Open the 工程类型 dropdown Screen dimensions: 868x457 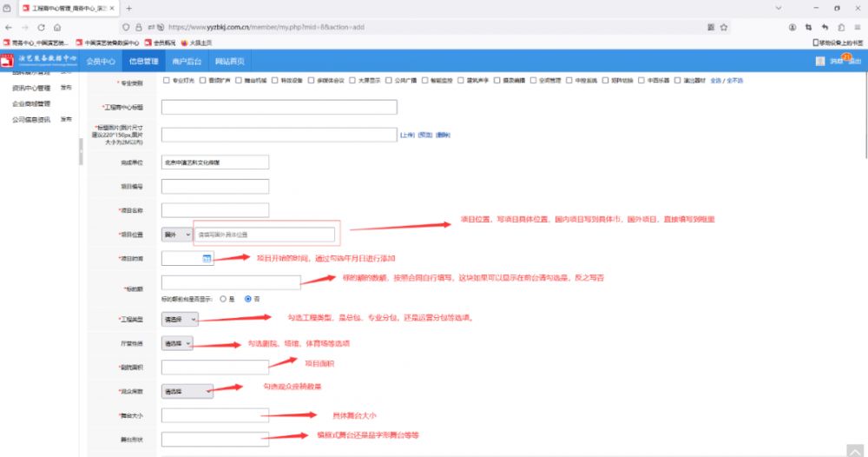(181, 320)
